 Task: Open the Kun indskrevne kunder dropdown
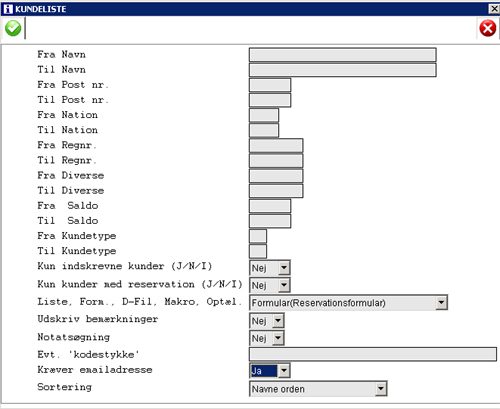(284, 267)
